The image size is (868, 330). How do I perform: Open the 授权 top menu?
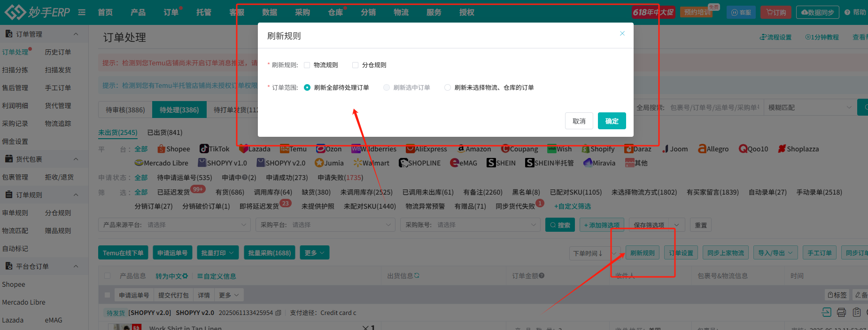click(467, 12)
